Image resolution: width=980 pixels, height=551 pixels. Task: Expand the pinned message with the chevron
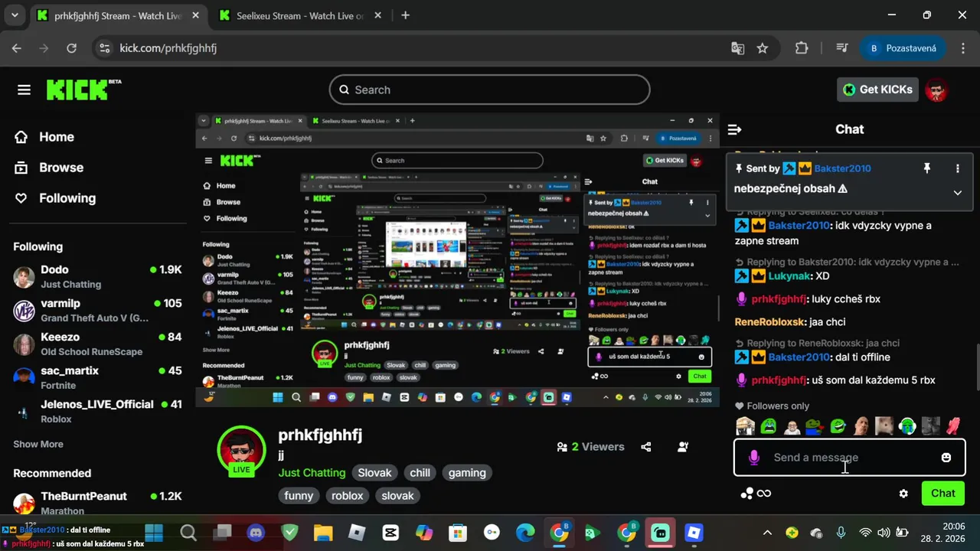pyautogui.click(x=957, y=193)
